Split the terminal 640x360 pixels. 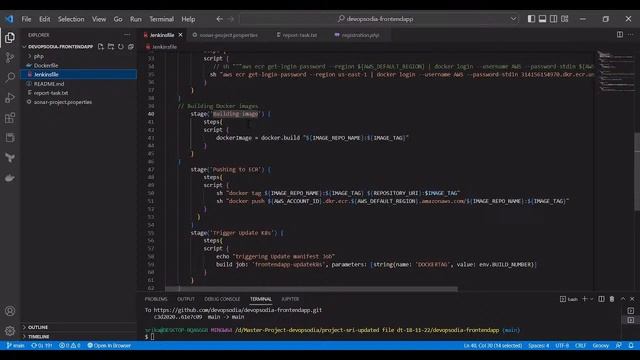(601, 299)
